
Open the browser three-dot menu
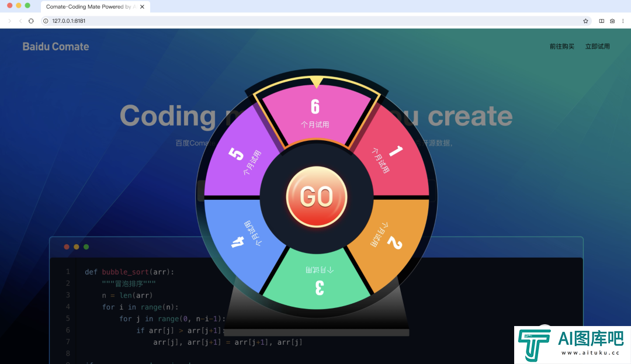[x=623, y=21]
